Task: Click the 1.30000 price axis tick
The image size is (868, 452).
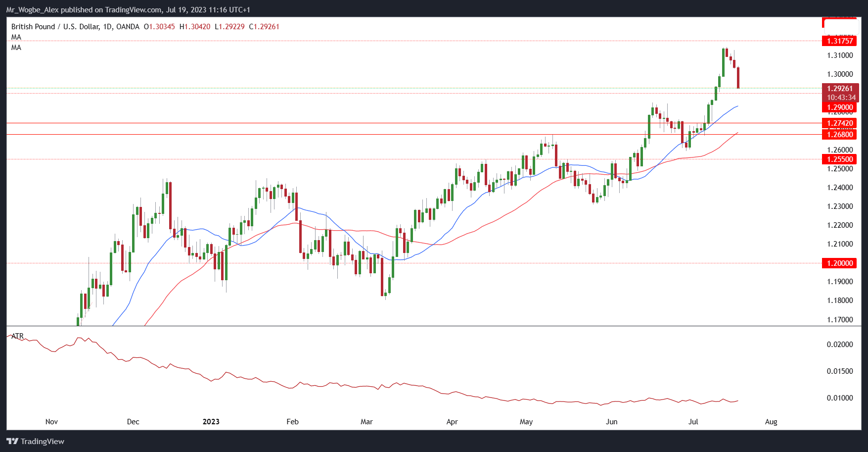Action: (x=840, y=74)
